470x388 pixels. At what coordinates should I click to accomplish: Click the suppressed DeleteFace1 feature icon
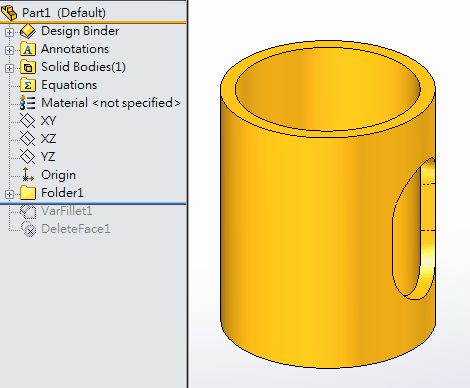point(29,229)
